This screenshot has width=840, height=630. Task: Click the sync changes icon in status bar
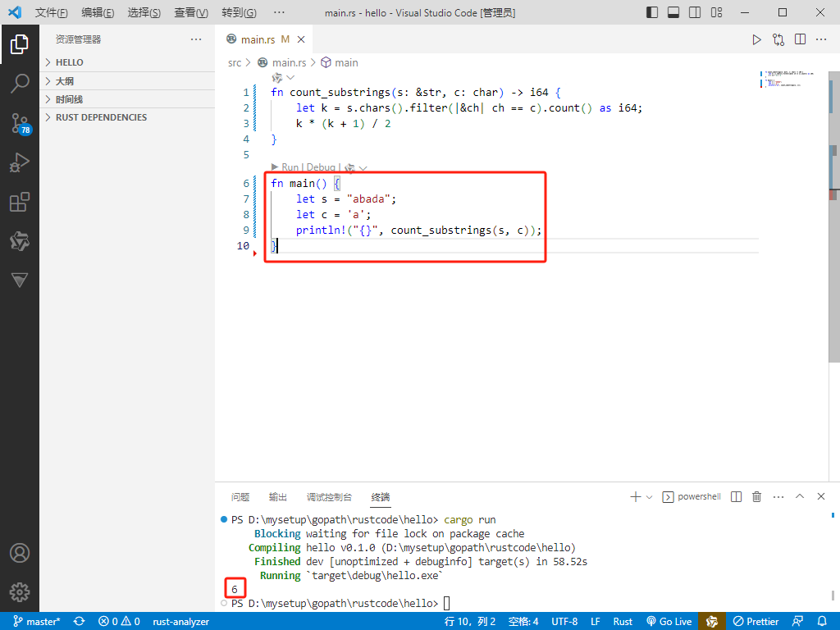(x=80, y=621)
